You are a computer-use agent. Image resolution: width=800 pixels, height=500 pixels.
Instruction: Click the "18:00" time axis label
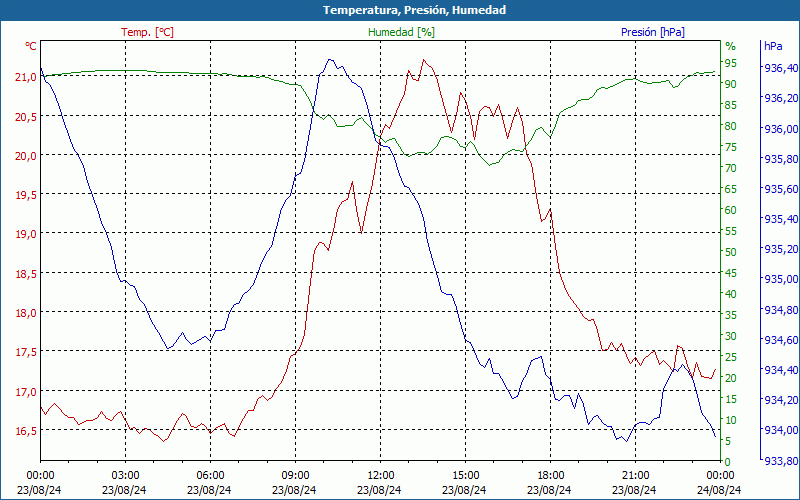(551, 476)
